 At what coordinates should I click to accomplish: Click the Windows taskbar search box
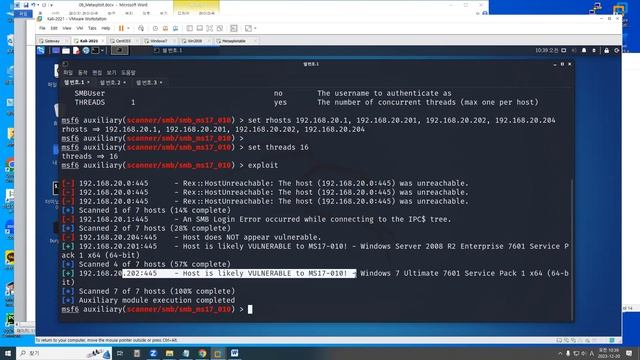(64, 353)
